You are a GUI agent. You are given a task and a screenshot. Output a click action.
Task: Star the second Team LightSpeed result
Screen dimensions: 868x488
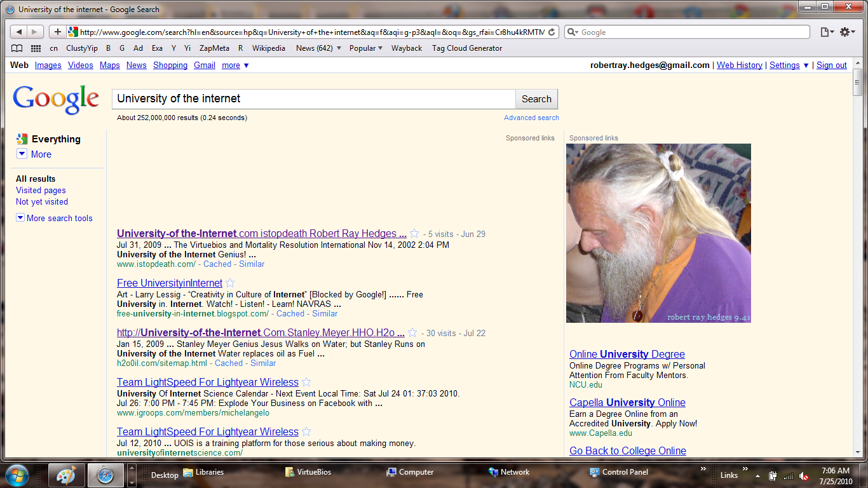coord(306,431)
